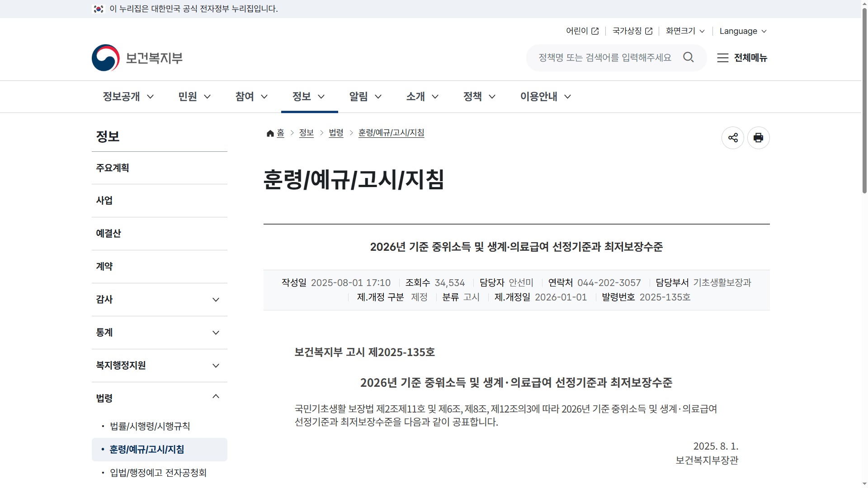This screenshot has height=488, width=868.
Task: Open the 법률/시행령/시행규칙 link
Action: point(149,426)
